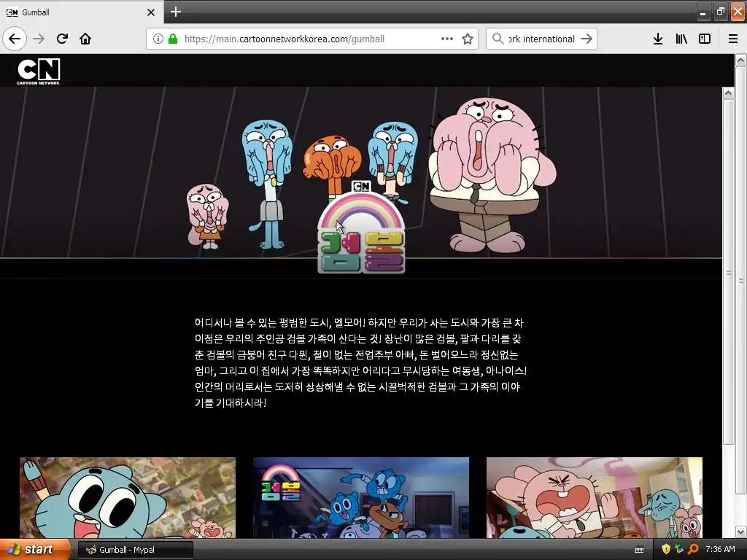Open the library bookmarks and history
747x560 pixels.
pyautogui.click(x=681, y=39)
